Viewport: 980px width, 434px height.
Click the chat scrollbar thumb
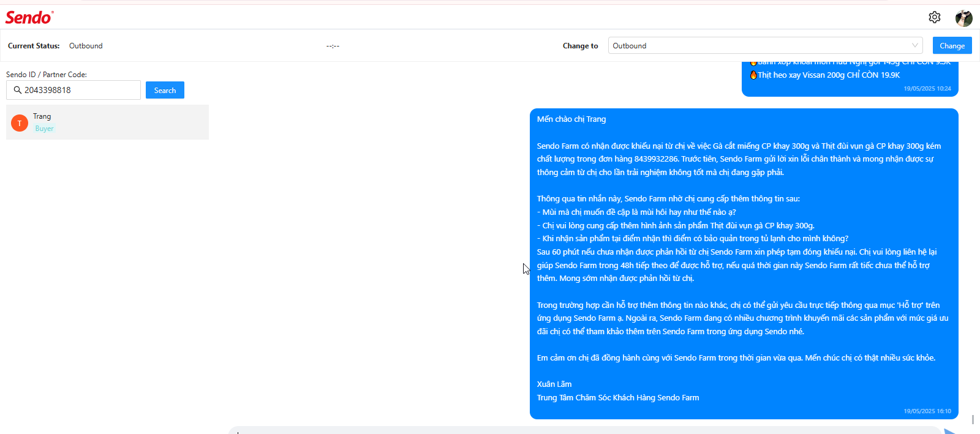pyautogui.click(x=973, y=419)
